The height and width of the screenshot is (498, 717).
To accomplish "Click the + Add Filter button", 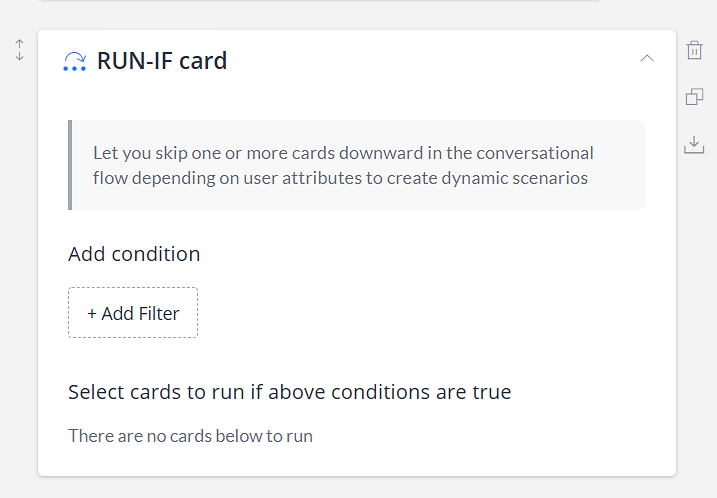I will click(x=133, y=313).
